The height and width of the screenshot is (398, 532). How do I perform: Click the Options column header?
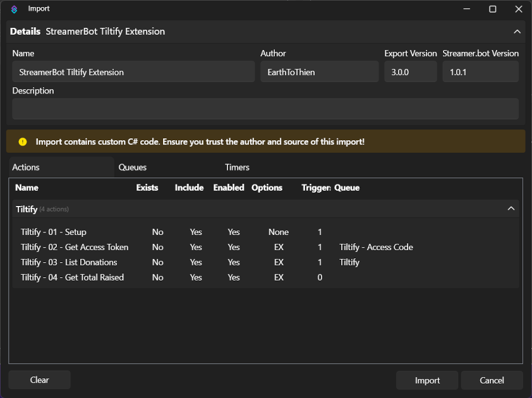click(x=267, y=188)
